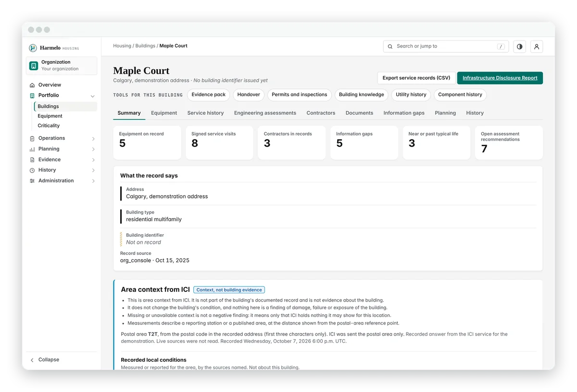Expand the History sidebar section chevron
The image size is (577, 392).
pyautogui.click(x=93, y=170)
